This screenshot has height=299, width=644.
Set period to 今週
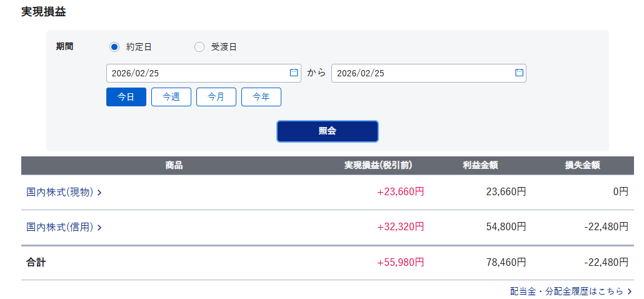[x=171, y=97]
